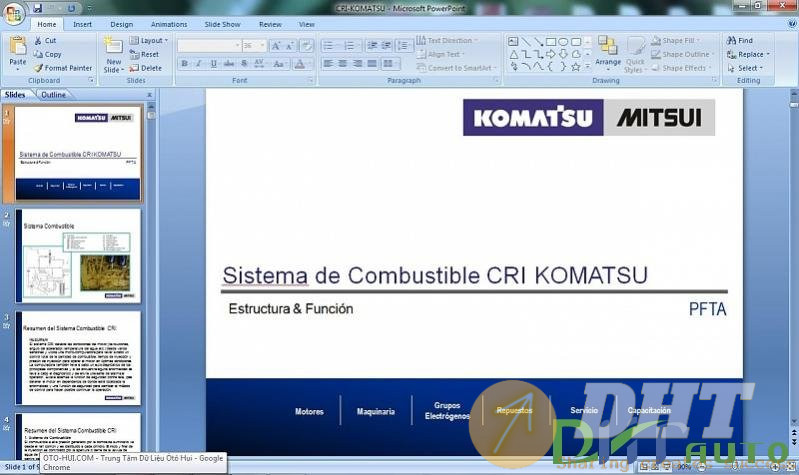Select the Isosceles Triangle shape
The width and height of the screenshot is (799, 475).
(x=513, y=54)
